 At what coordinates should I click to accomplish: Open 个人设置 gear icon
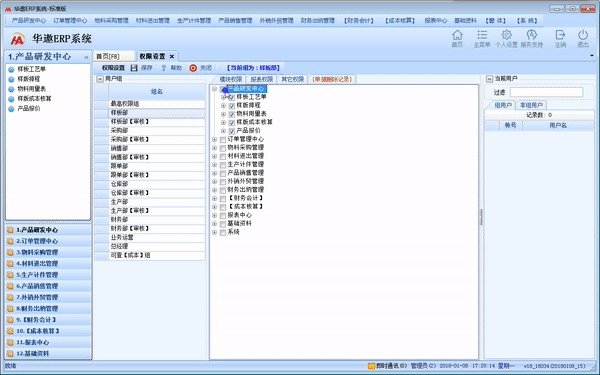coord(506,36)
